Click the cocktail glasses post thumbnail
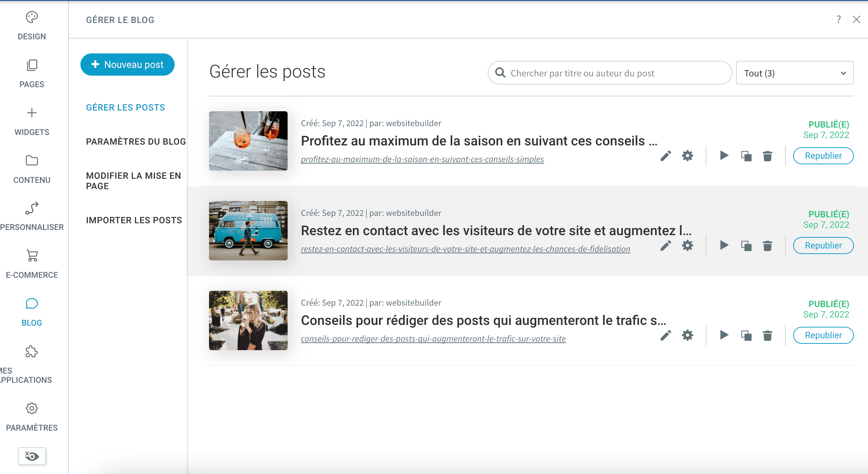This screenshot has height=474, width=868. [248, 141]
